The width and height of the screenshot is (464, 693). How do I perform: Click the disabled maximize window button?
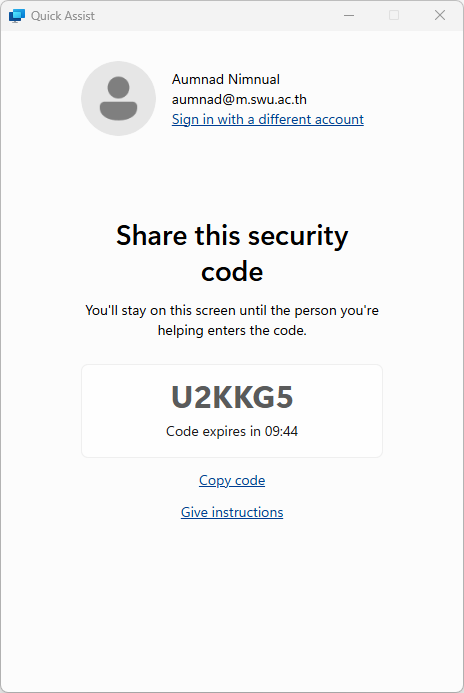click(394, 15)
